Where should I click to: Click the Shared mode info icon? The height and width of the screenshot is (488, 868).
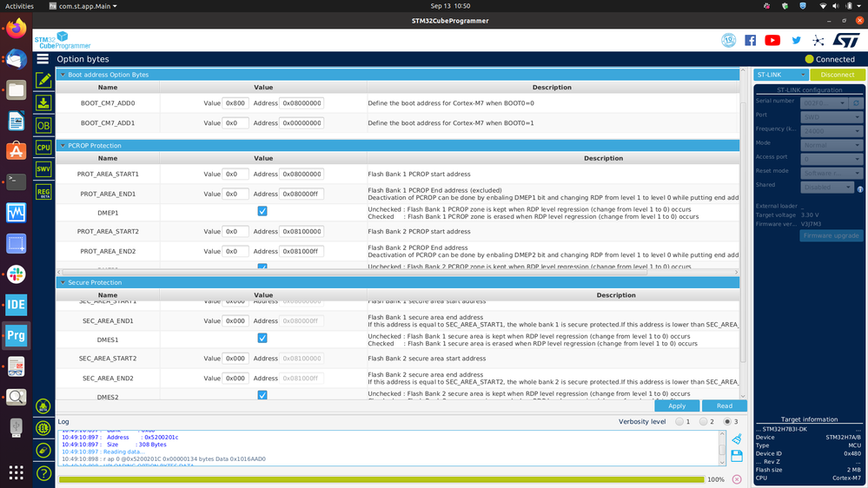pyautogui.click(x=860, y=189)
